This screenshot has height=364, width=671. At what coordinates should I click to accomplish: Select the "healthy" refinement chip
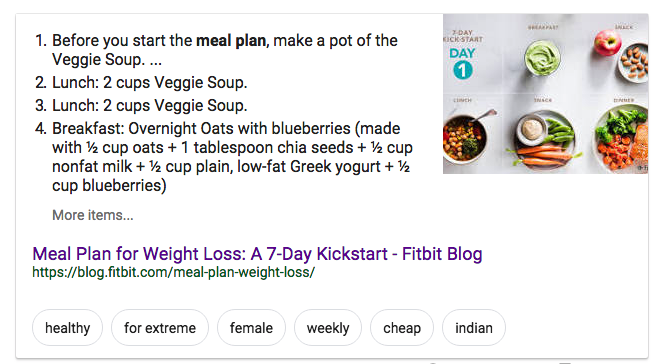coord(68,328)
